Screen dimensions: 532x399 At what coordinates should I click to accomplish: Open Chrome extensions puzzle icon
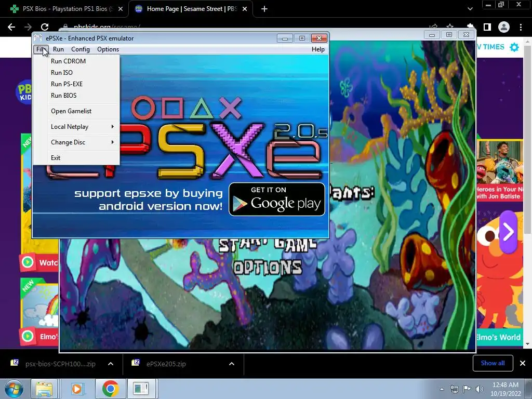(x=470, y=27)
